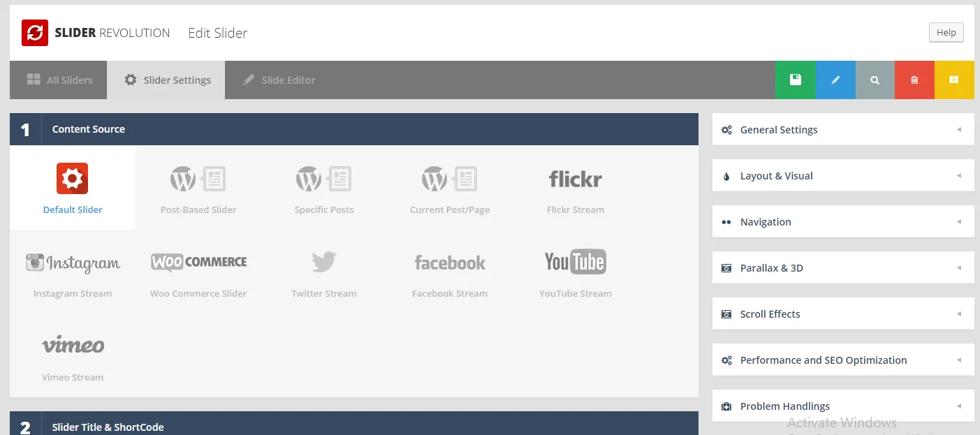This screenshot has width=980, height=435.
Task: Click the Content Source section header
Action: 354,129
